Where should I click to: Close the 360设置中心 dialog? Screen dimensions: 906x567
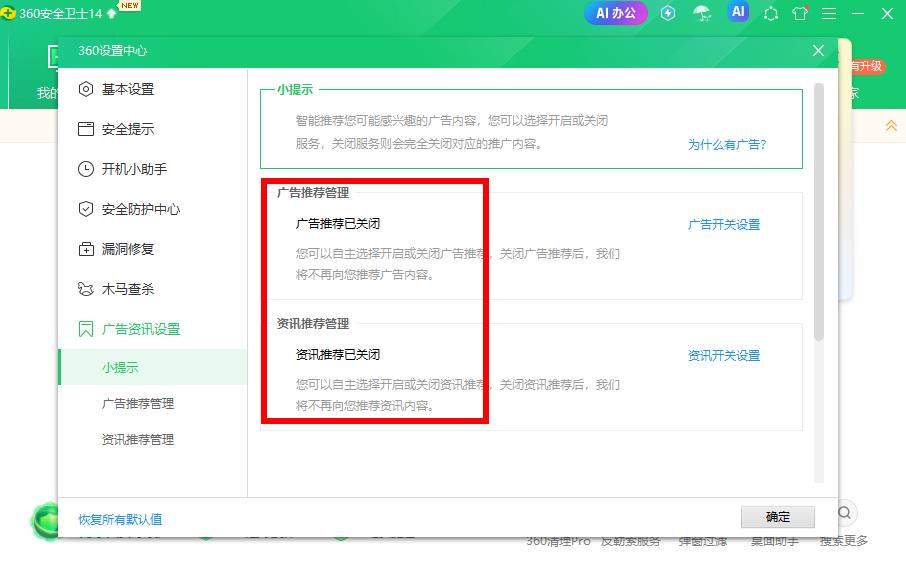[x=818, y=51]
